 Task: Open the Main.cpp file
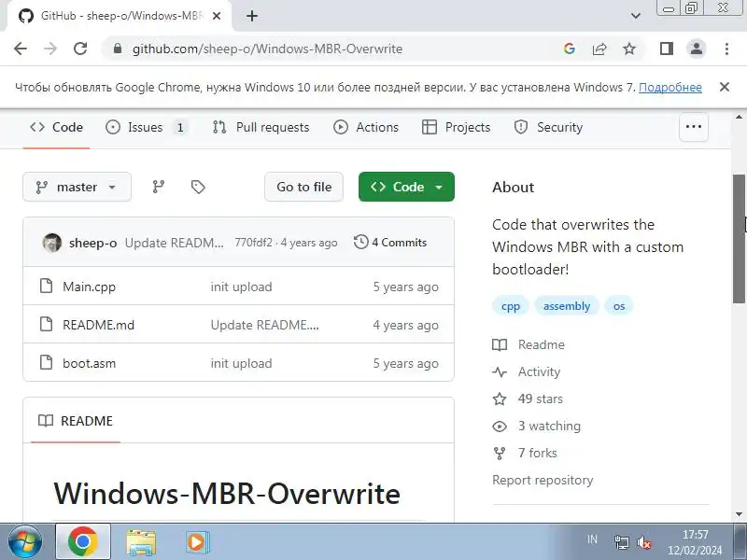89,287
